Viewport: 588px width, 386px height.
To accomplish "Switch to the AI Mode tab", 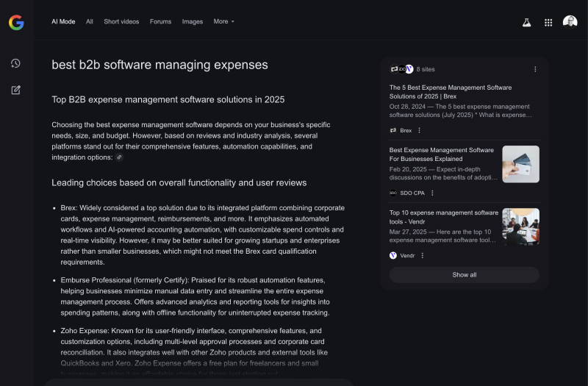I will pyautogui.click(x=63, y=21).
